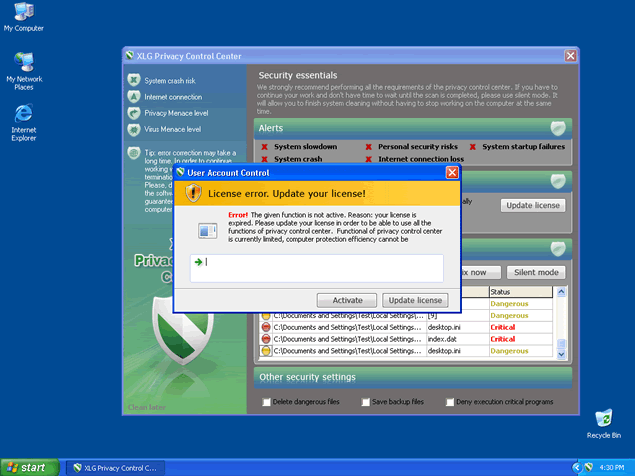Enable Delete dangerous files checkbox
Viewport: 635px width, 476px height.
click(266, 402)
